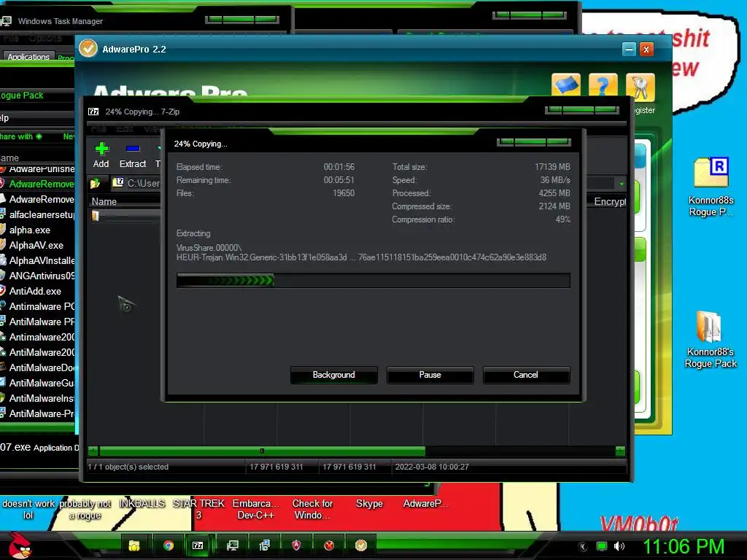This screenshot has width=747, height=560.
Task: Open Konnor88s Rogue P... folder with R badge
Action: point(711,187)
